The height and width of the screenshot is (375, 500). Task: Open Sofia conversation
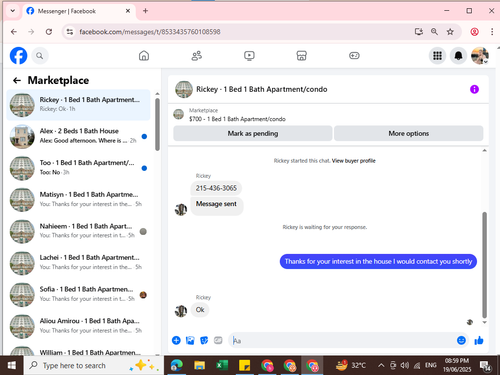[x=78, y=295]
